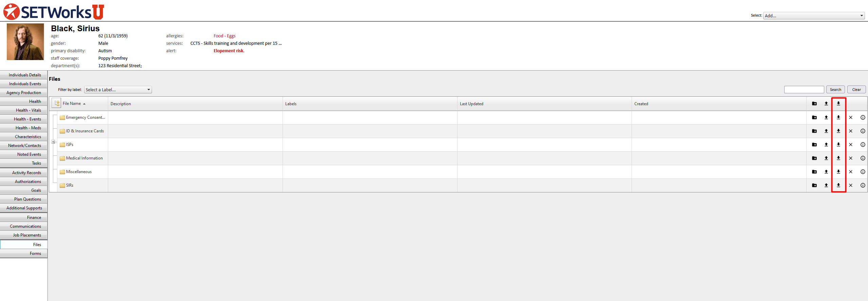Open info for the ISPs folder
Image resolution: width=868 pixels, height=301 pixels.
click(863, 145)
